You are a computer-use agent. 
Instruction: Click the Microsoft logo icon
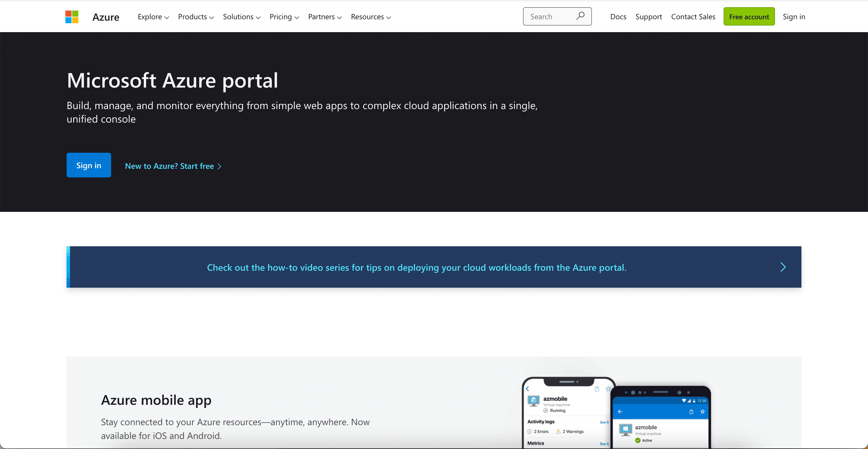[x=72, y=17]
